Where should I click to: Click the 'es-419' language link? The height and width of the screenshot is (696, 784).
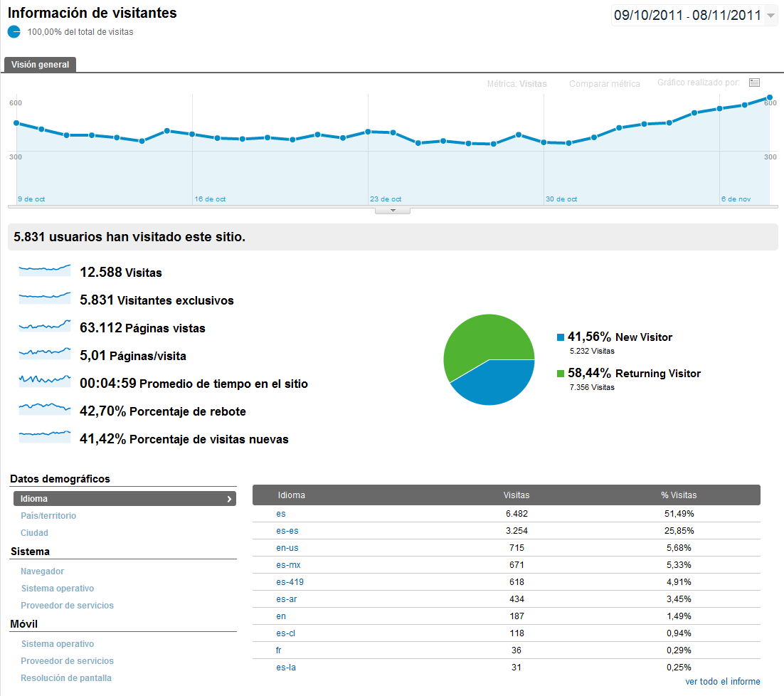[x=290, y=581]
